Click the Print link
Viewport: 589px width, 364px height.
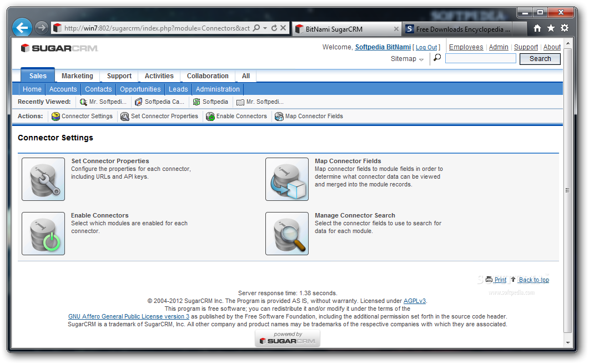click(500, 280)
